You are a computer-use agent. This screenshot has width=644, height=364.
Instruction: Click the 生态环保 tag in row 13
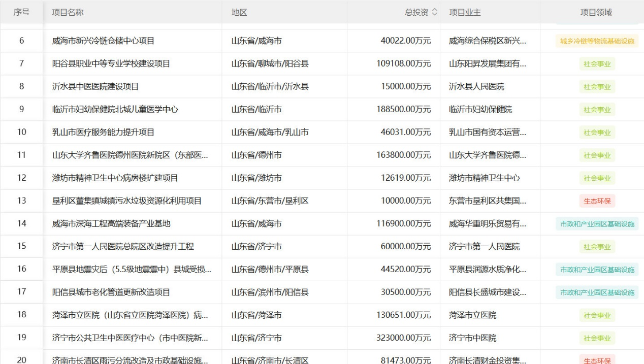pyautogui.click(x=597, y=201)
